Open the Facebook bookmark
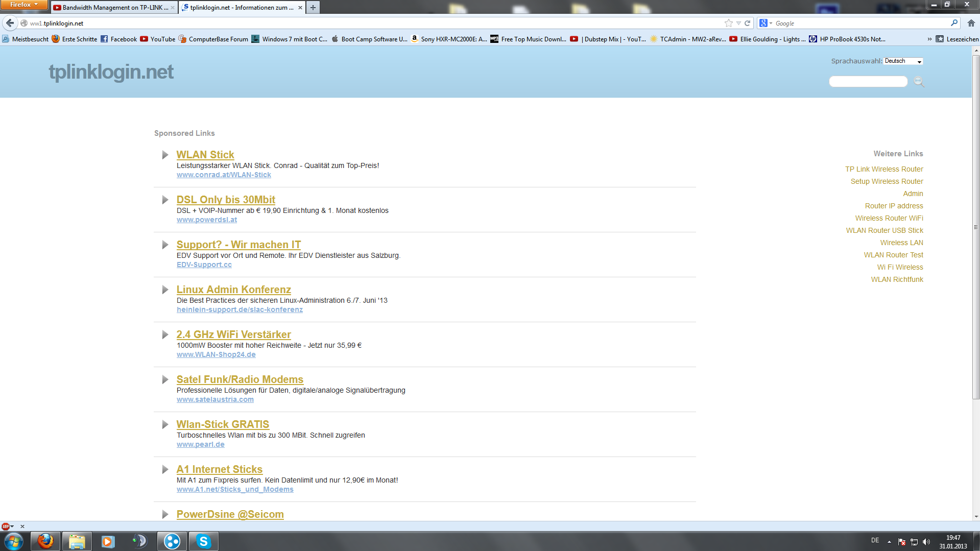Viewport: 980px width, 551px height. [x=119, y=39]
